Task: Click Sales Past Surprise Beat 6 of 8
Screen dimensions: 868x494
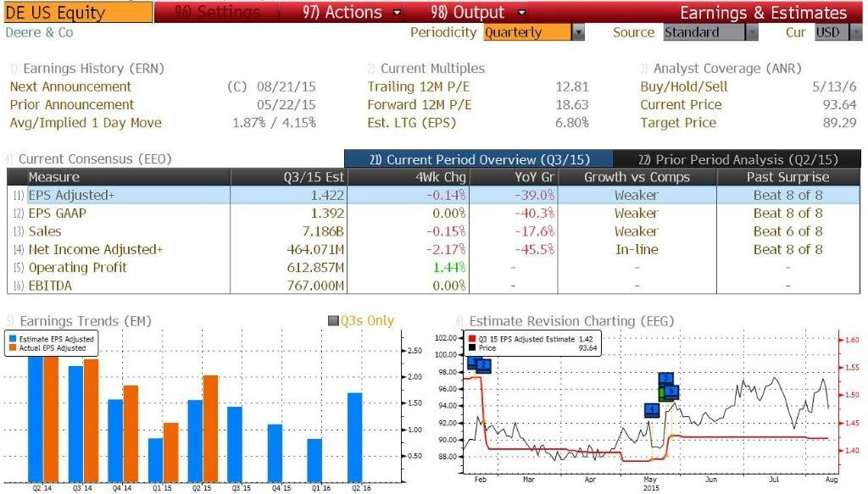Action: click(787, 232)
